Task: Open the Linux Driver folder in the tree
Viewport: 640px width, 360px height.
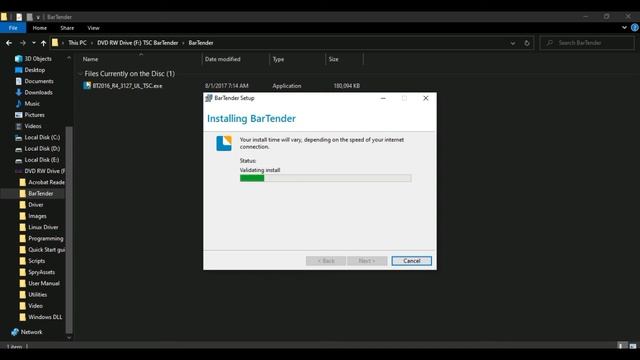Action: pos(43,227)
